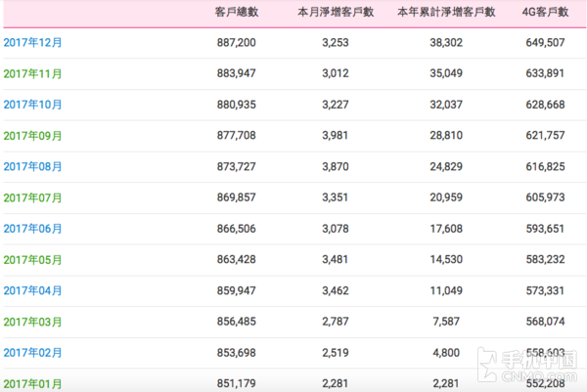The image size is (587, 392).
Task: Select the 本年累計淨增客戶數 column header
Action: point(446,13)
